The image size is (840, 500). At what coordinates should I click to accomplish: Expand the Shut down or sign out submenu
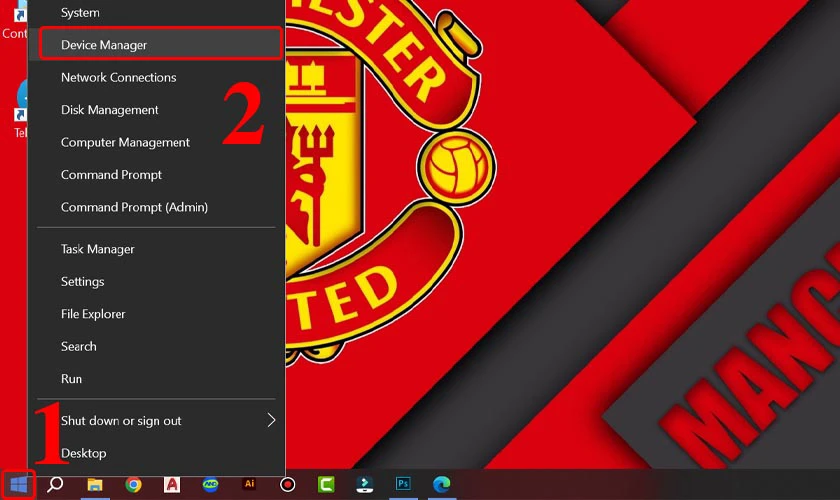(x=156, y=421)
